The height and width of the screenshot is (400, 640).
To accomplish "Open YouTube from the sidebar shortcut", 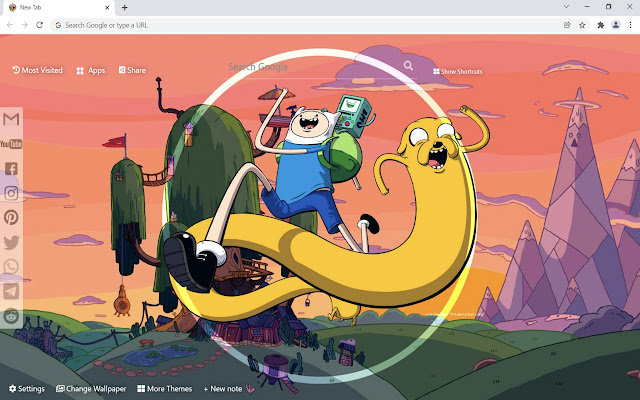I will click(11, 144).
